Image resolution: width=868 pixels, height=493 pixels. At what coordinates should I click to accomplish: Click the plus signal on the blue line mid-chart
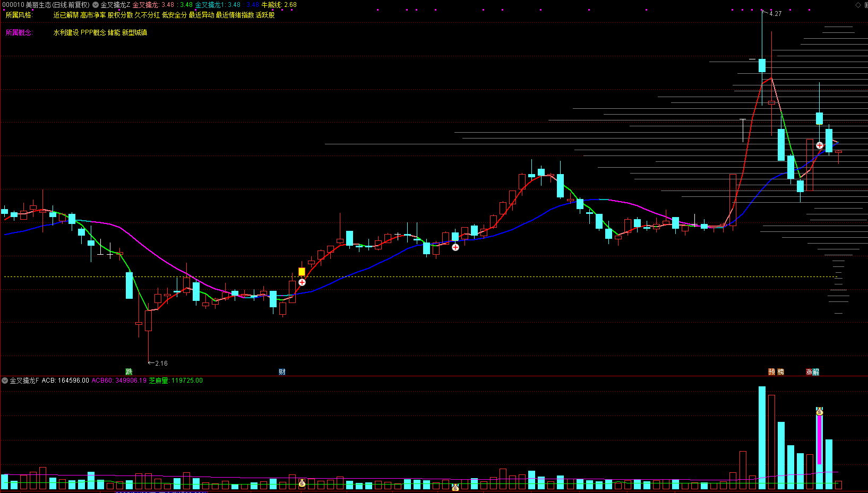[x=455, y=247]
